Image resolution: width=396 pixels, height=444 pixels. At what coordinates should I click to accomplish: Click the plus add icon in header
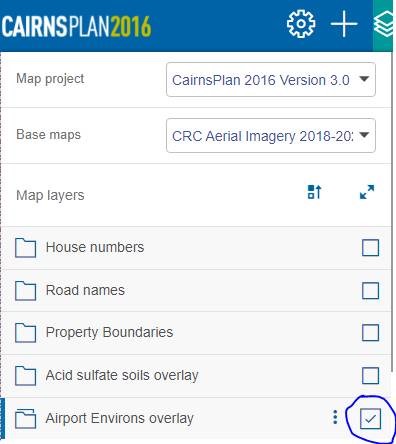click(x=344, y=24)
